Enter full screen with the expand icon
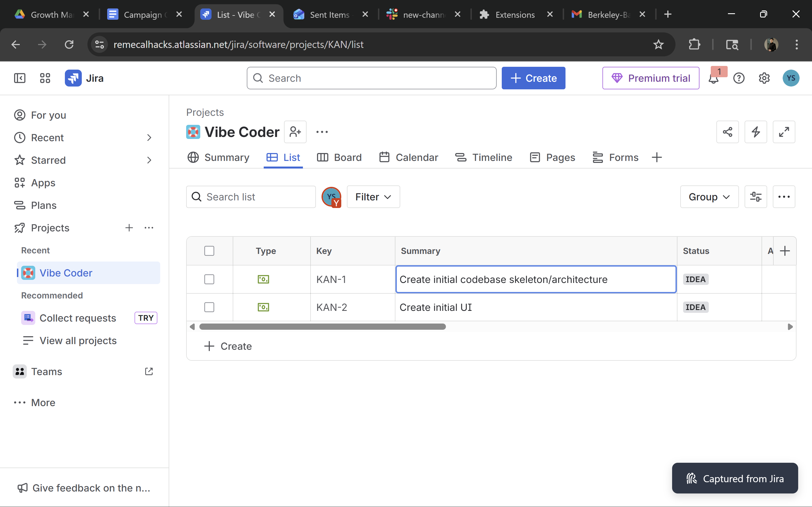The height and width of the screenshot is (507, 812). coord(784,132)
